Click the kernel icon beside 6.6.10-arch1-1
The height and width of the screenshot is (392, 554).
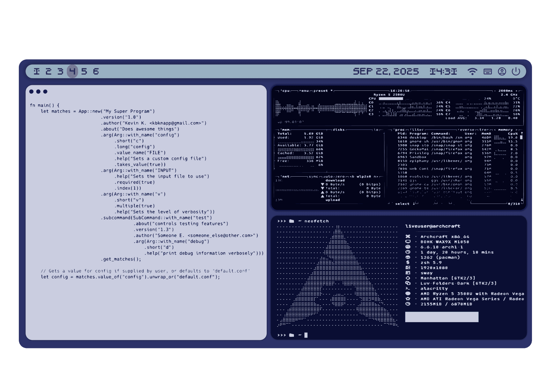[x=408, y=247]
